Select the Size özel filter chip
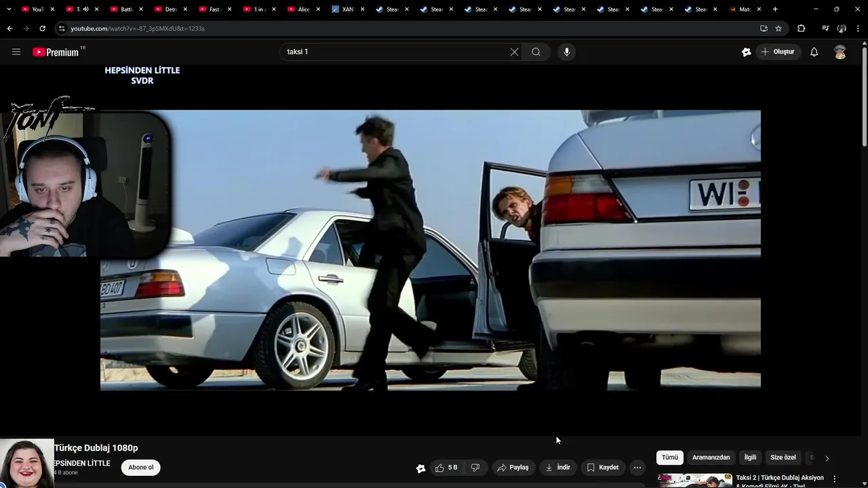 pyautogui.click(x=783, y=457)
